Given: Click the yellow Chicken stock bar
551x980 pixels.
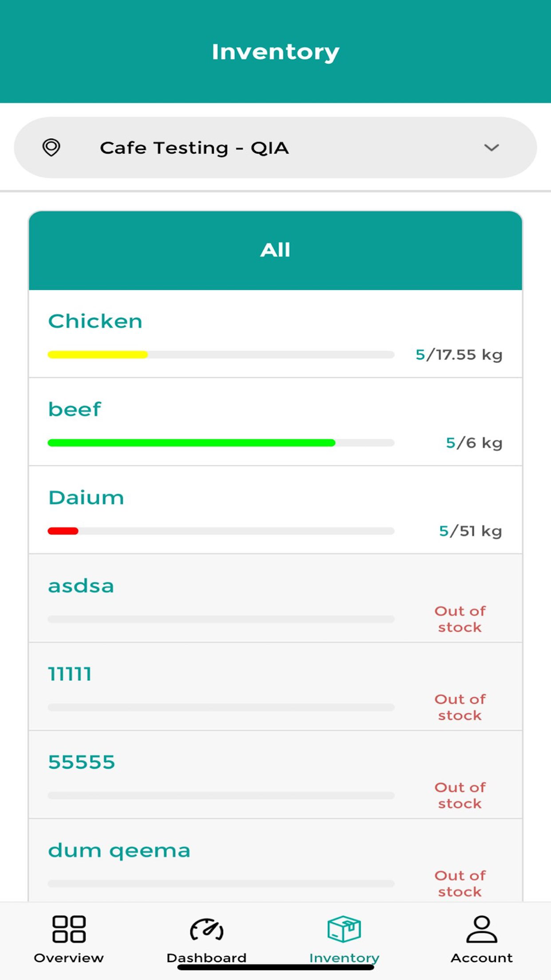Looking at the screenshot, I should (x=98, y=354).
